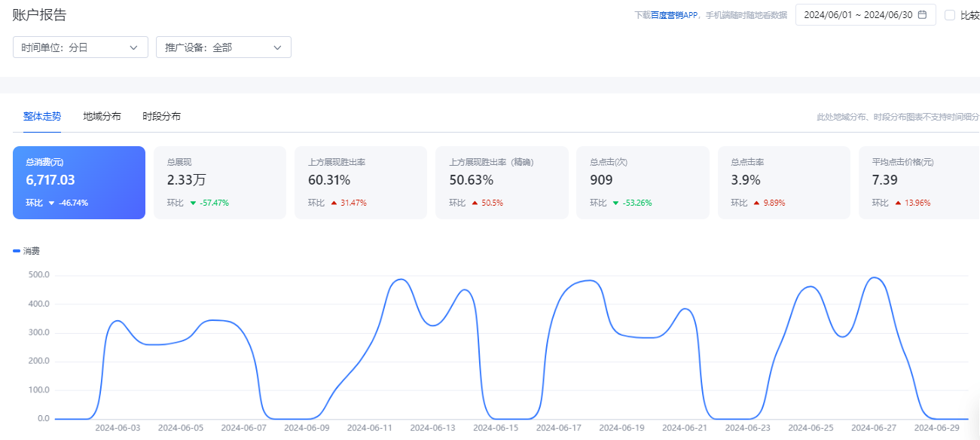
Task: Click red up arrow under 上方展现胜出率（精确）
Action: coord(475,203)
